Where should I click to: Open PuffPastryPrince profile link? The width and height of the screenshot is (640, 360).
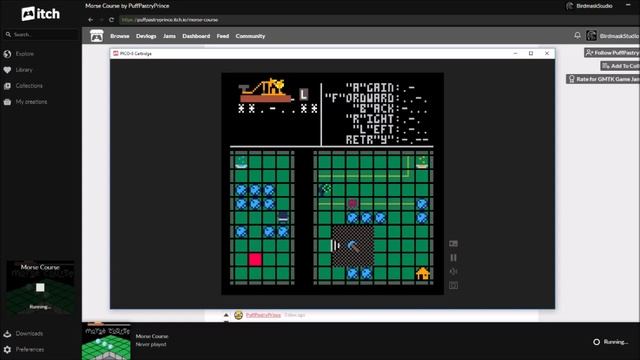click(263, 315)
